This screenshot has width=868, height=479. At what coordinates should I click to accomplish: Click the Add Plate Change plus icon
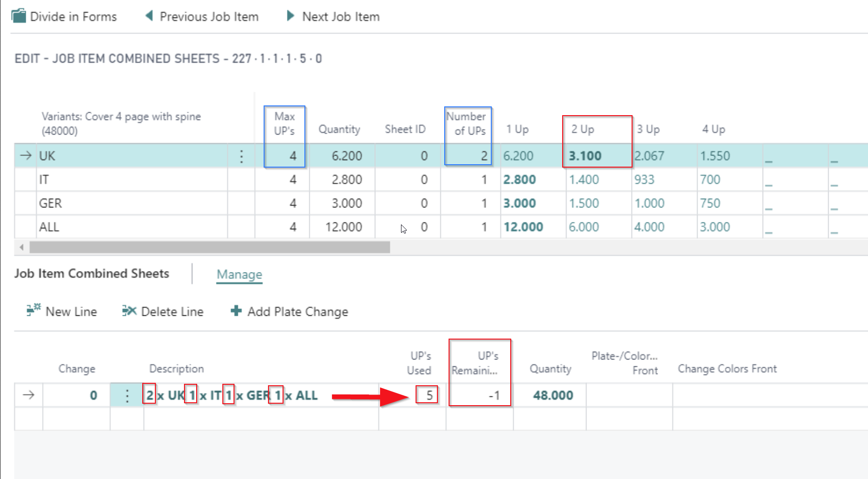[236, 310]
